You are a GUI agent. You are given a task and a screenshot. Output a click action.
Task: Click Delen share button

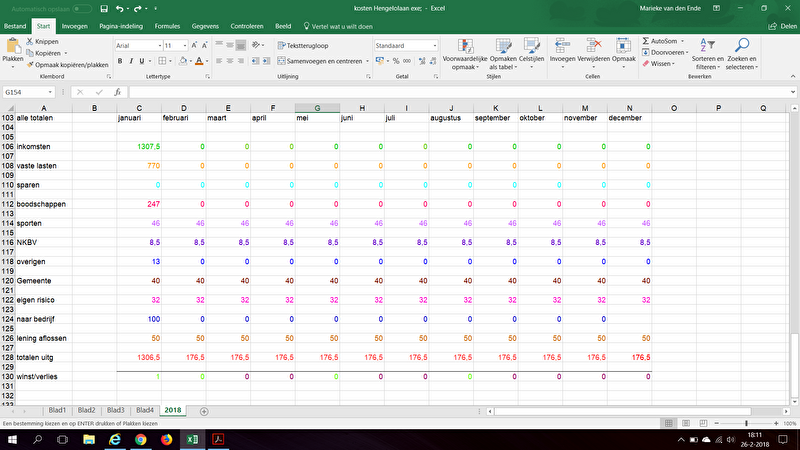(783, 26)
